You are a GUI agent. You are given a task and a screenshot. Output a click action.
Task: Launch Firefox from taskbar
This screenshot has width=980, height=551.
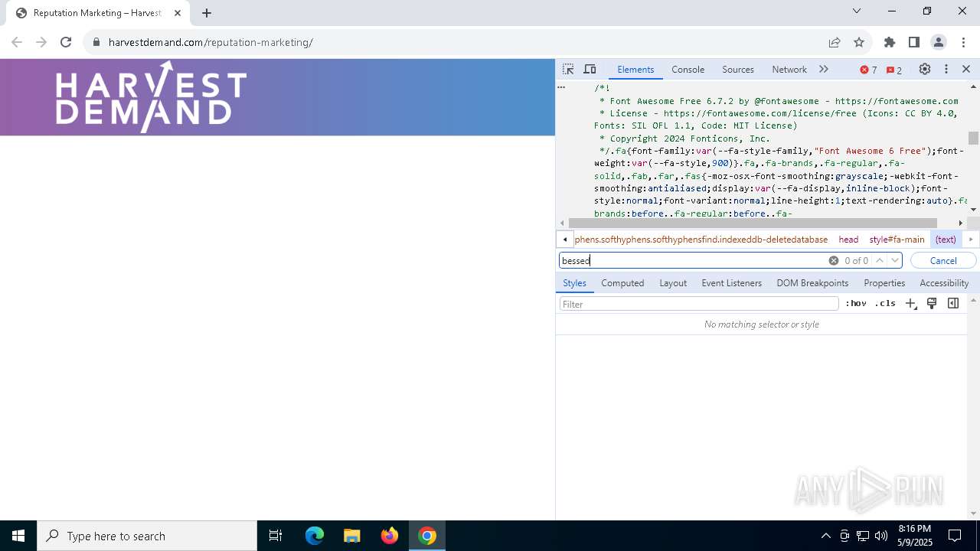[x=390, y=536]
